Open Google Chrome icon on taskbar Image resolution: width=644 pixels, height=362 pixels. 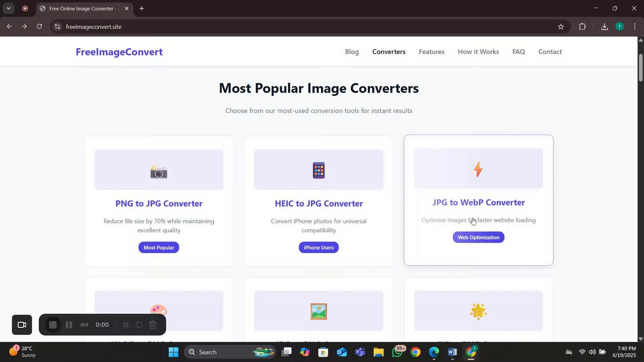[x=415, y=352]
